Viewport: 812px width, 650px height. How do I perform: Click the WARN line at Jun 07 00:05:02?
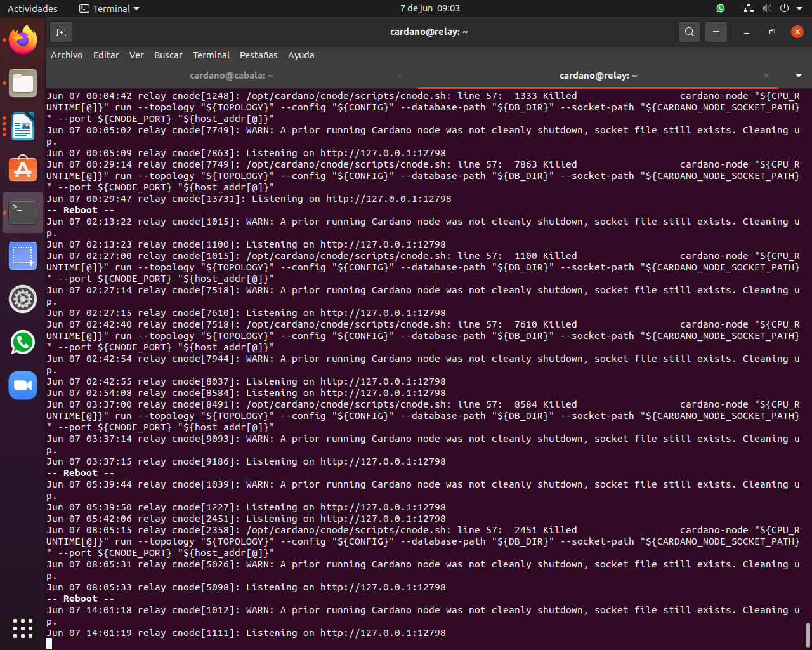click(423, 136)
